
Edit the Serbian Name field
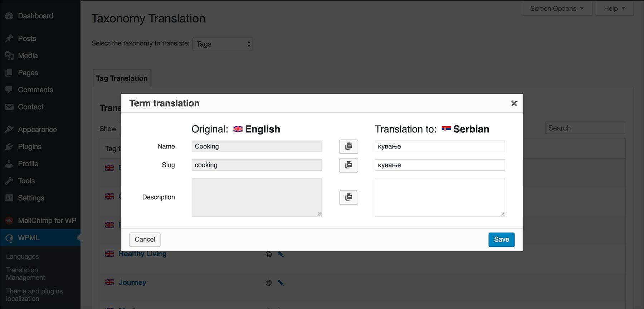[x=440, y=146]
